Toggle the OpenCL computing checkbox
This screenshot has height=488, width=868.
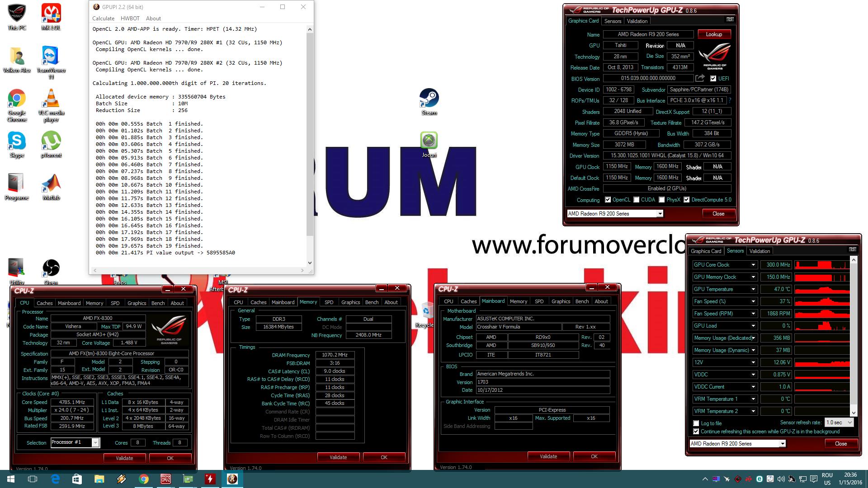click(x=608, y=200)
